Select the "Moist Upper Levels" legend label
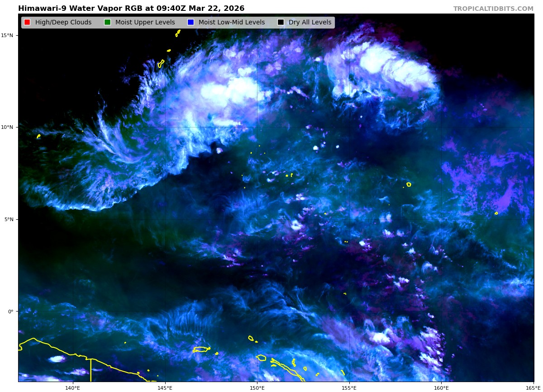 coord(145,23)
